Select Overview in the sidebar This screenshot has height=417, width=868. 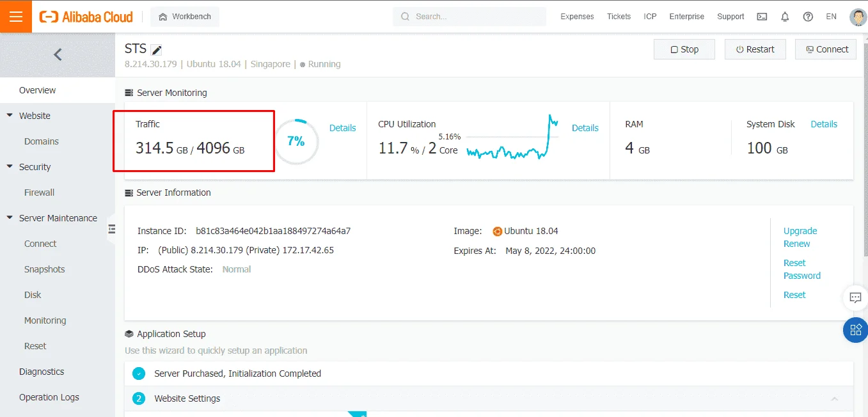[x=58, y=90]
